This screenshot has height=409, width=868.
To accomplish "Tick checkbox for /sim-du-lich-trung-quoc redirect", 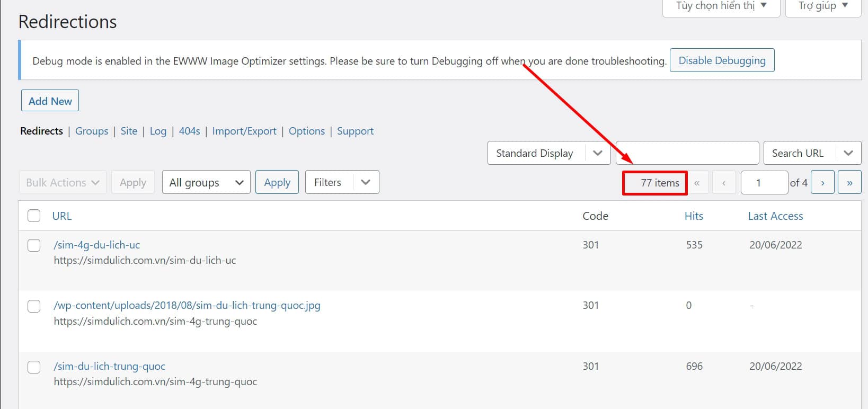I will [34, 367].
